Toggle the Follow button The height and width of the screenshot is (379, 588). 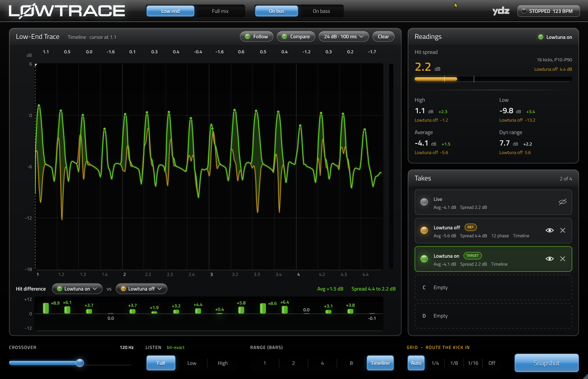[x=256, y=37]
